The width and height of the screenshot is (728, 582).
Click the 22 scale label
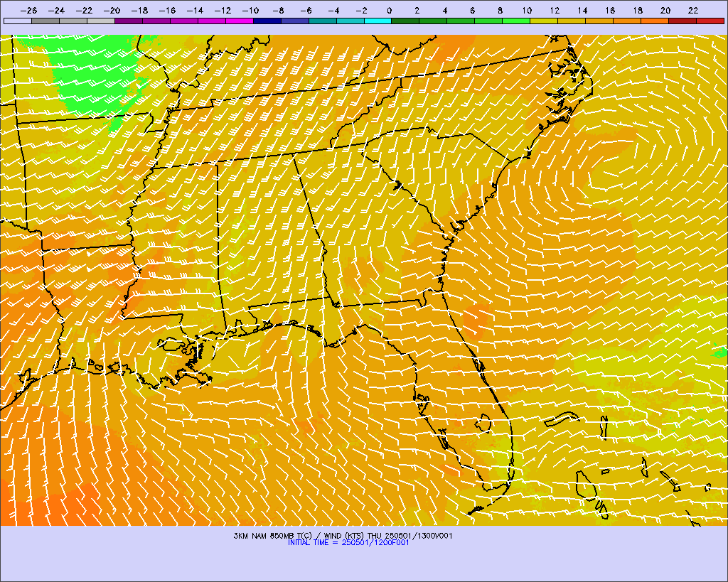tap(693, 10)
